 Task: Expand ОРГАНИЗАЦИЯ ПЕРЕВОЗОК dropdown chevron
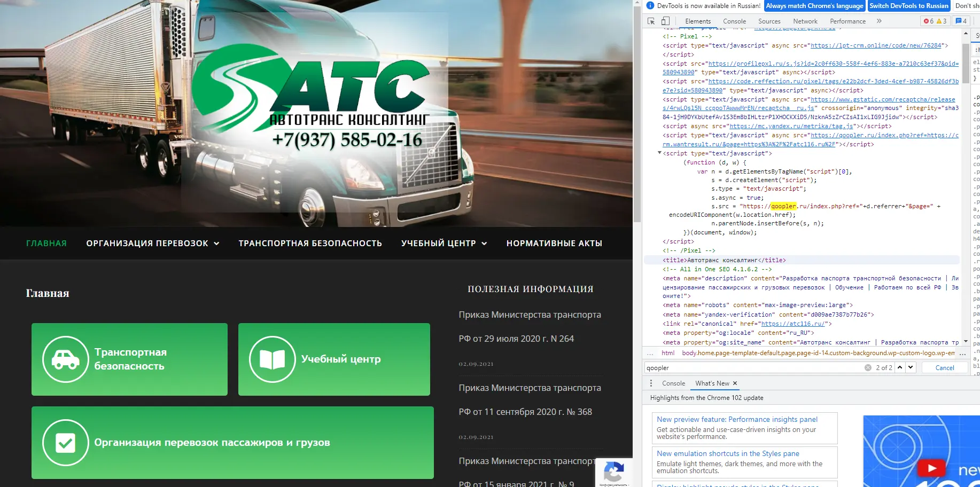[216, 243]
